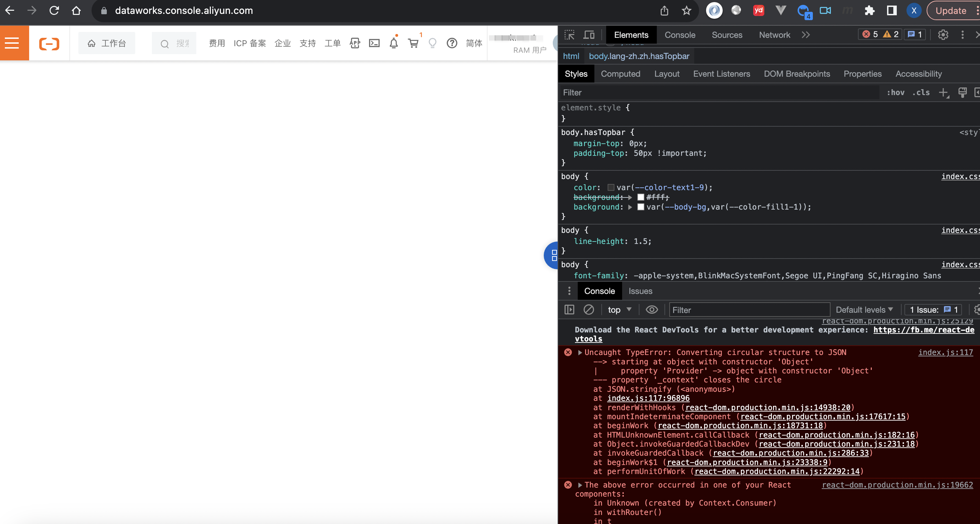Open the 简体 language selector
Image resolution: width=980 pixels, height=524 pixels.
474,43
